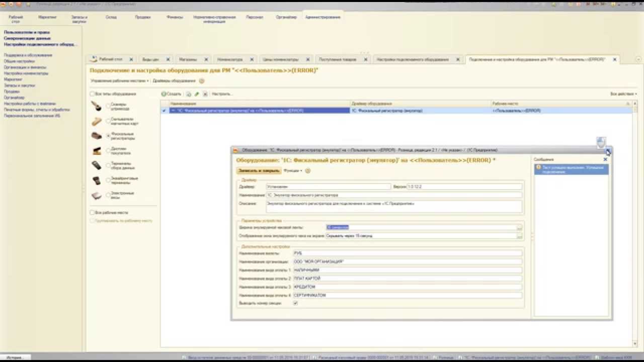Switch to the Магазины tab
This screenshot has height=362, width=644.
(188, 59)
